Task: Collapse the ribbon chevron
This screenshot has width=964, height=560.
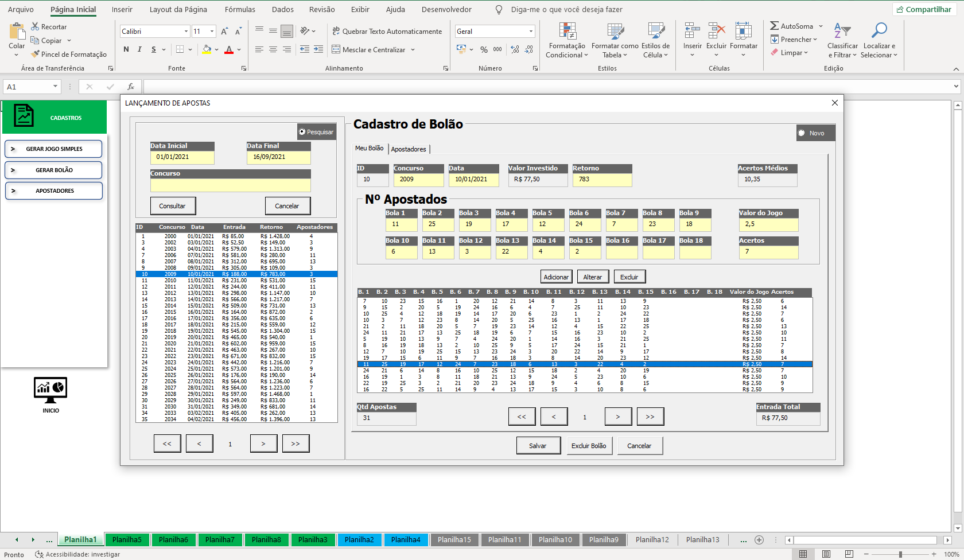Action: click(x=956, y=69)
